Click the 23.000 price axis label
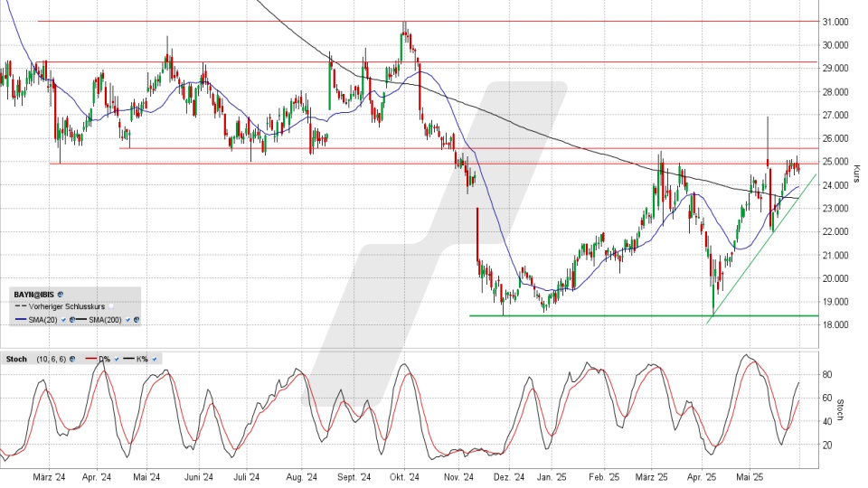This screenshot has height=488, width=868. click(x=835, y=209)
